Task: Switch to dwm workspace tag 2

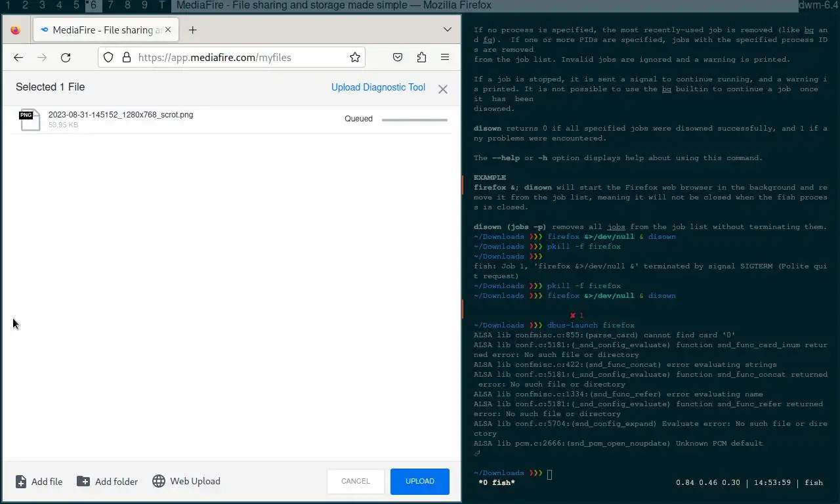Action: tap(25, 5)
